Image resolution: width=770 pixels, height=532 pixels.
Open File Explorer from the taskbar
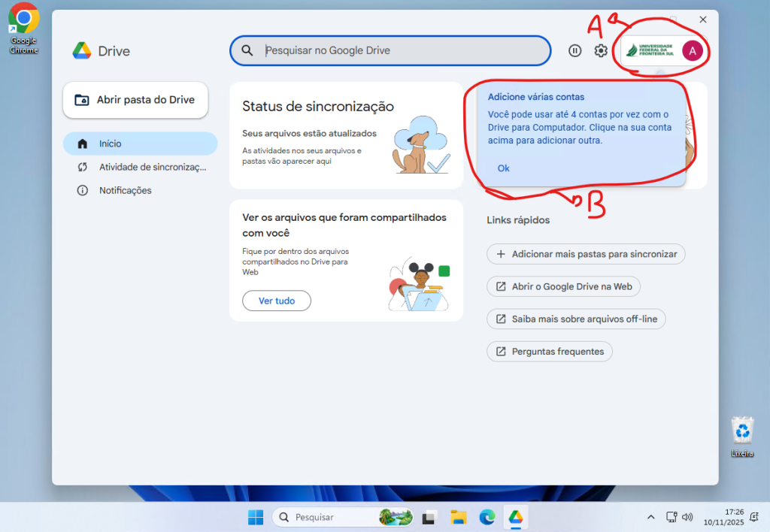pyautogui.click(x=459, y=517)
